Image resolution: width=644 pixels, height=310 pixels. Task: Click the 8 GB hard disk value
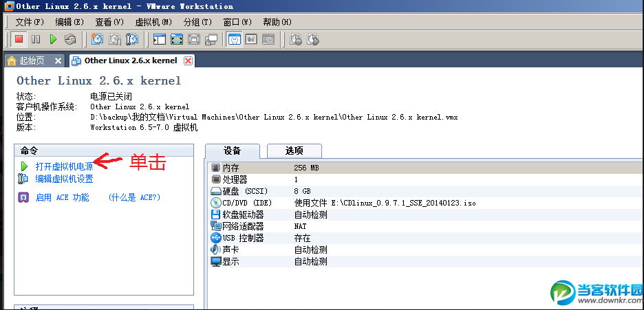click(302, 191)
